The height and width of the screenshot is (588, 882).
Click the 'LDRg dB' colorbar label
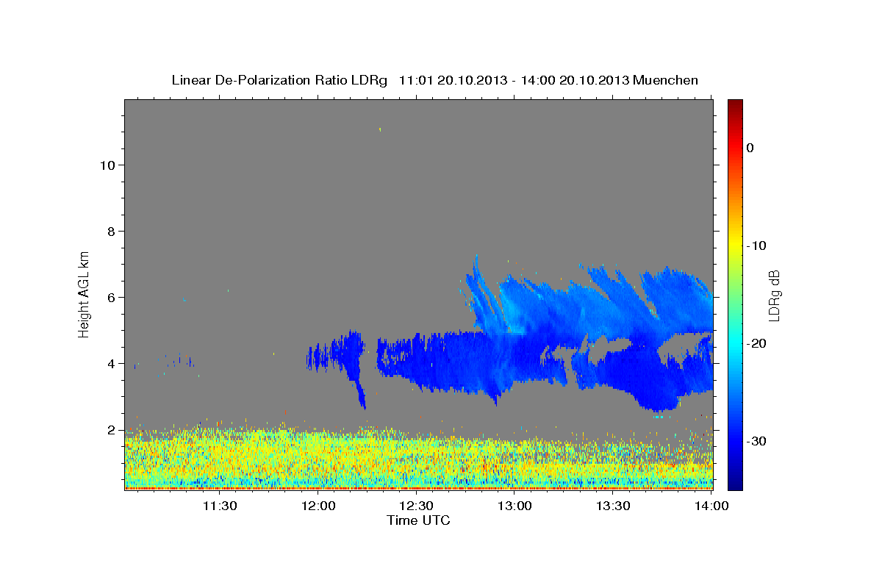[x=773, y=295]
